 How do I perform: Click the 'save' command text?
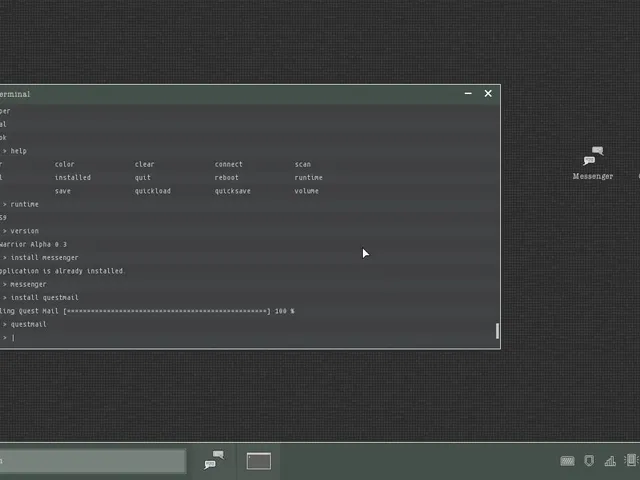coord(62,191)
